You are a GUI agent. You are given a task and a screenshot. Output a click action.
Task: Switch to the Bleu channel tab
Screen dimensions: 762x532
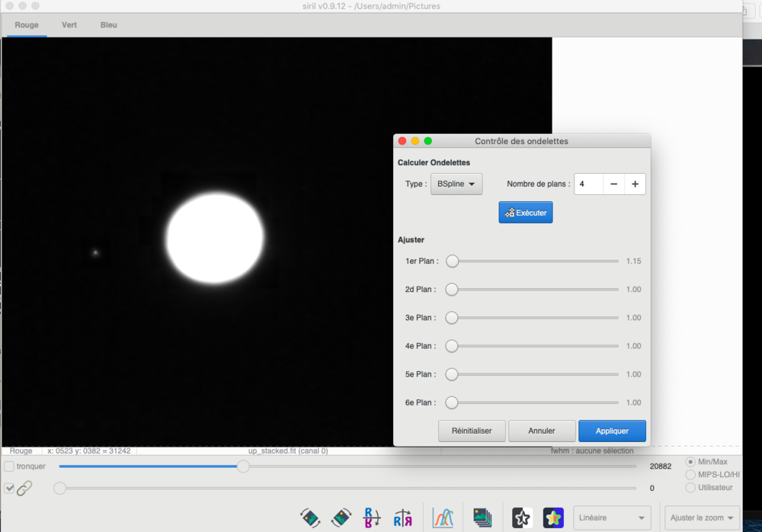click(108, 24)
